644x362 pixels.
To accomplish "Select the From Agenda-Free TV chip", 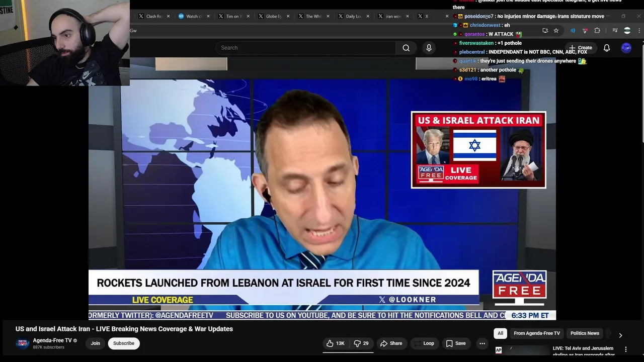I will pyautogui.click(x=537, y=333).
